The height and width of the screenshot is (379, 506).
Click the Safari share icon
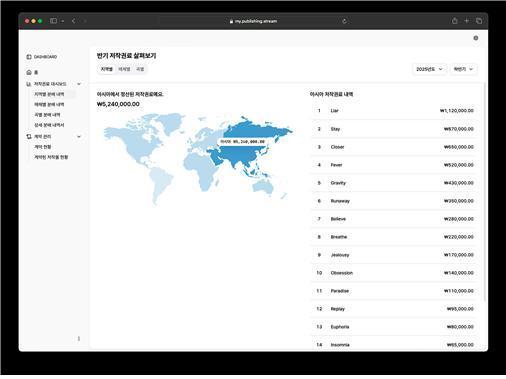(455, 21)
